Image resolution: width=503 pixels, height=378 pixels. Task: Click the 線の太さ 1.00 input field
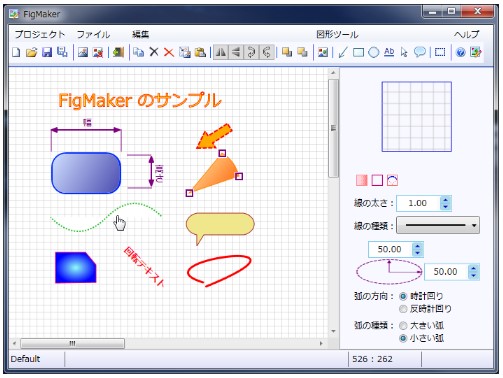pyautogui.click(x=418, y=203)
